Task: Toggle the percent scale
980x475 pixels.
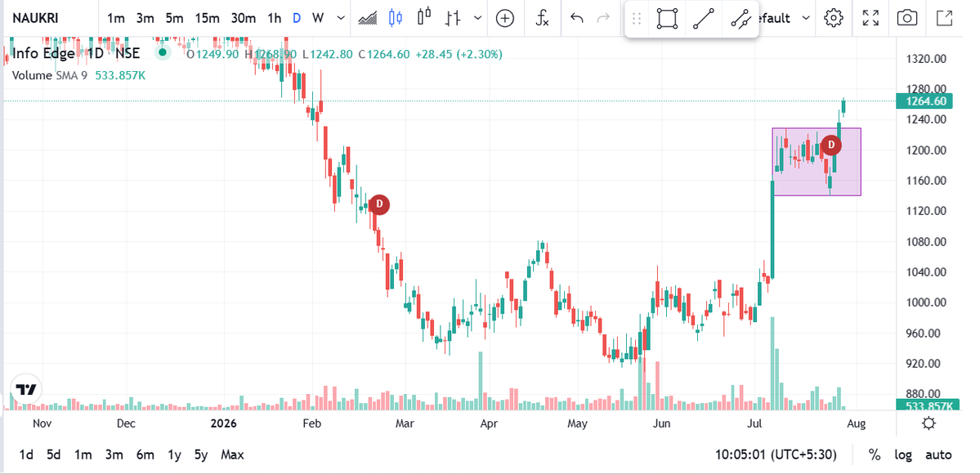Action: click(875, 455)
